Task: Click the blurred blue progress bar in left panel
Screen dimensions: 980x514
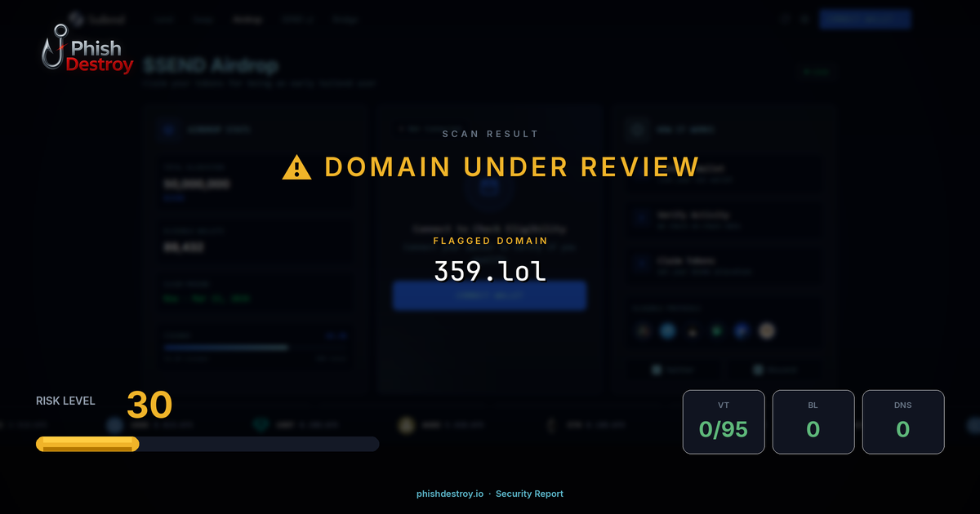Action: pos(225,347)
